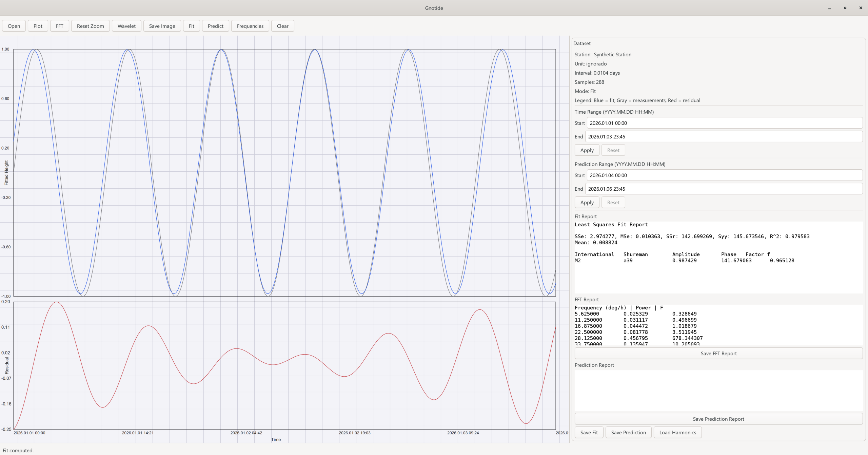This screenshot has width=868, height=455.
Task: Edit the Prediction Range End field
Action: point(725,189)
